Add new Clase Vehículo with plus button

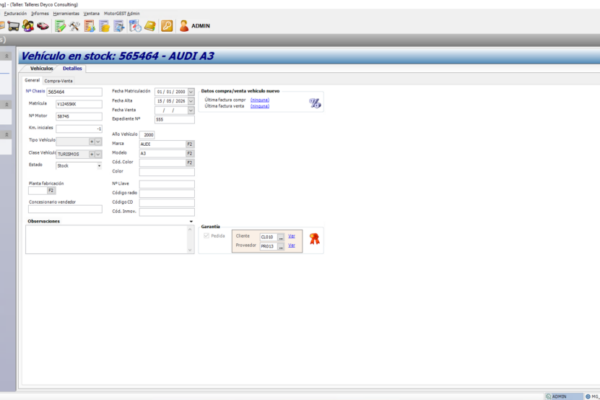point(91,154)
